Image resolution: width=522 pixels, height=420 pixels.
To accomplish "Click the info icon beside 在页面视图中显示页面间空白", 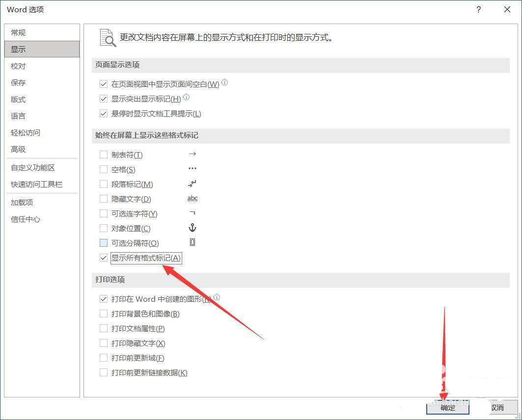I will 224,82.
